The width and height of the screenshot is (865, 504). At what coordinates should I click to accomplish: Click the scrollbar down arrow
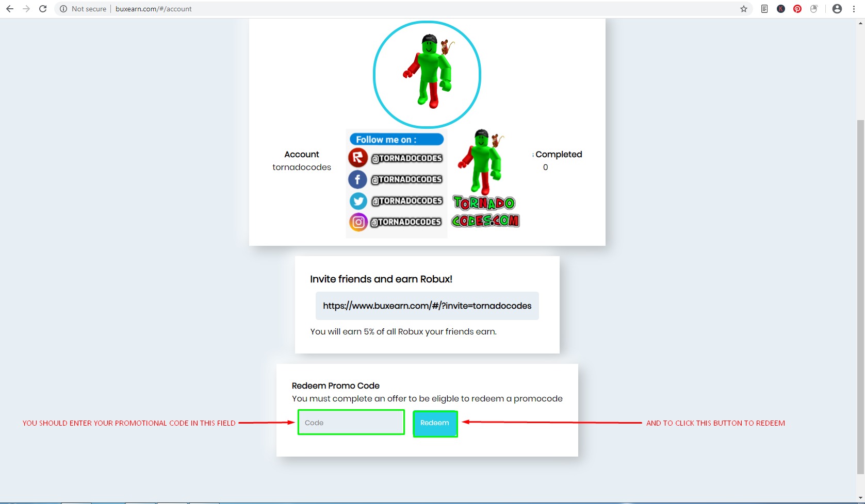[x=860, y=498]
